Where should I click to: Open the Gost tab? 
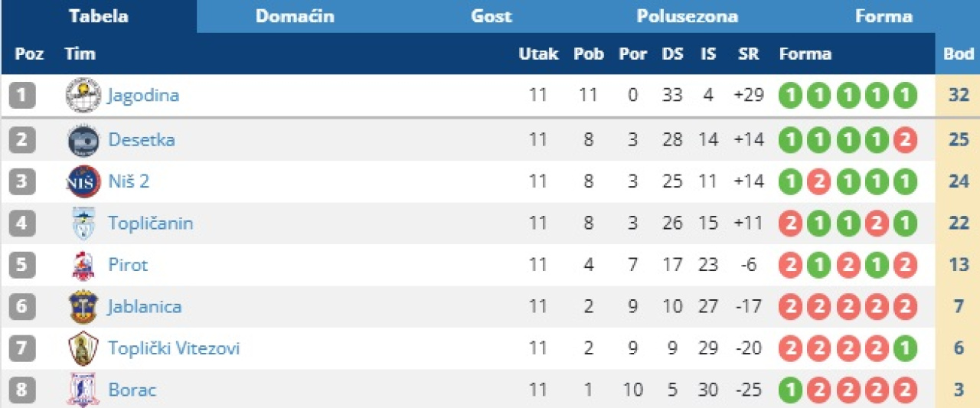click(x=491, y=16)
